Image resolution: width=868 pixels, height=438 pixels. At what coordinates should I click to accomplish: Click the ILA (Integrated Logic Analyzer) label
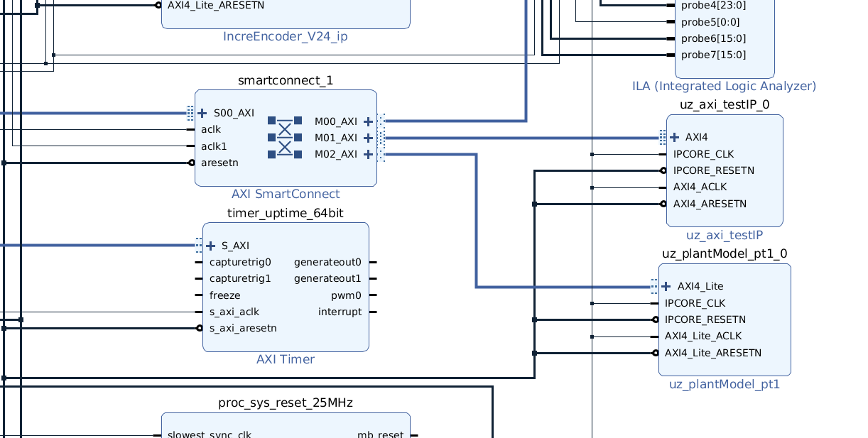point(724,86)
